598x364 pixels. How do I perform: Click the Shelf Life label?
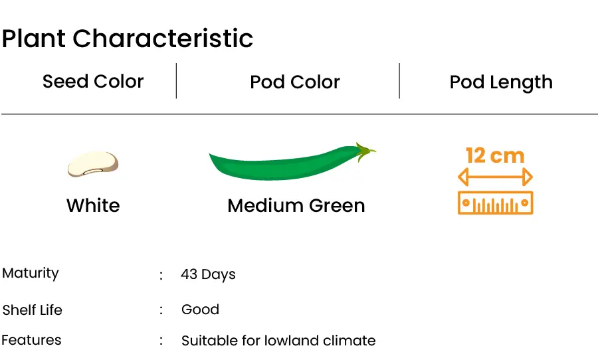click(x=32, y=310)
